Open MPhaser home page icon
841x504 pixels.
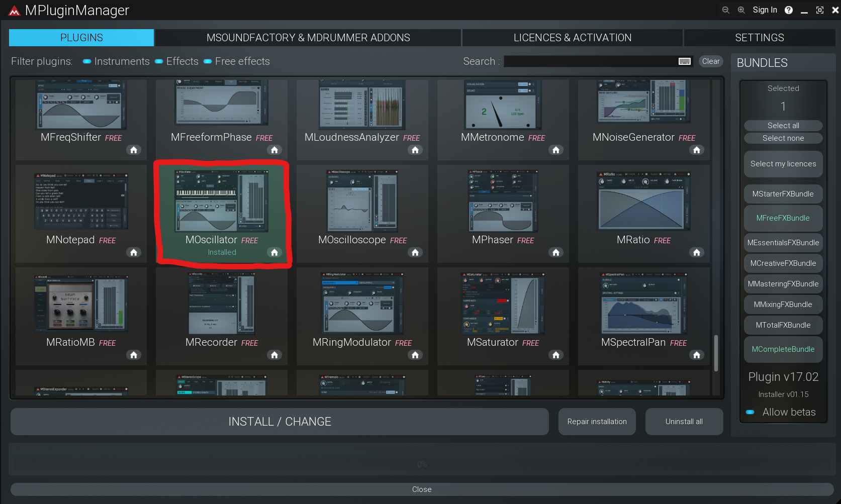point(556,252)
